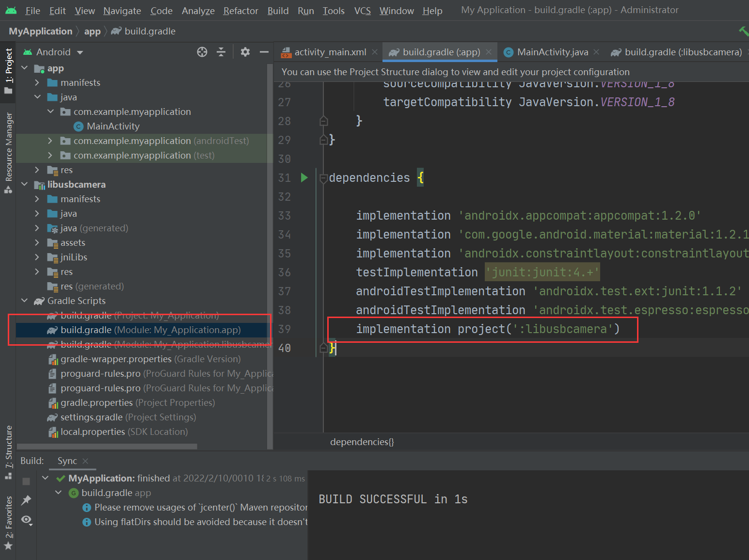Click the Select Opened File target icon
This screenshot has width=749, height=560.
(202, 52)
